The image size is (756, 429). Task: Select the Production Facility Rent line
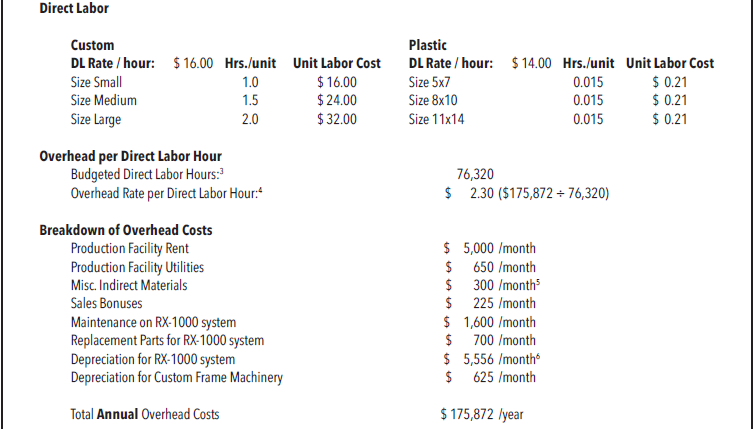coord(129,248)
